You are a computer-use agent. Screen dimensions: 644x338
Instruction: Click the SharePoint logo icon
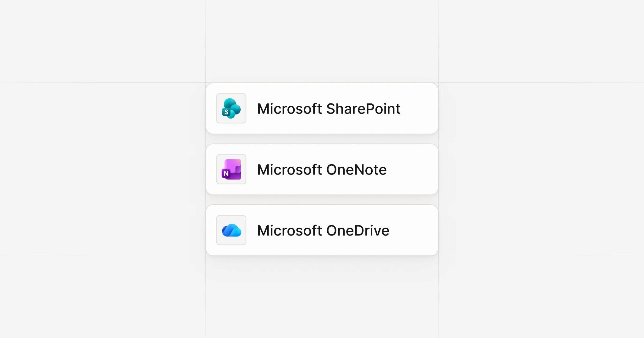[231, 108]
